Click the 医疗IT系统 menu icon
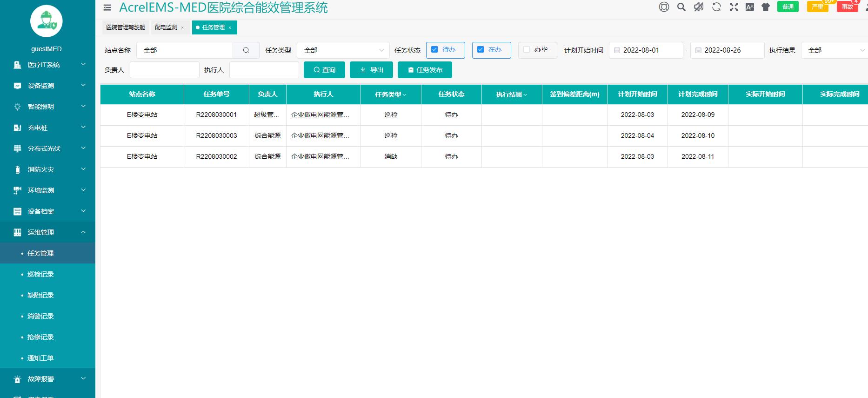Image resolution: width=868 pixels, height=398 pixels. click(17, 65)
